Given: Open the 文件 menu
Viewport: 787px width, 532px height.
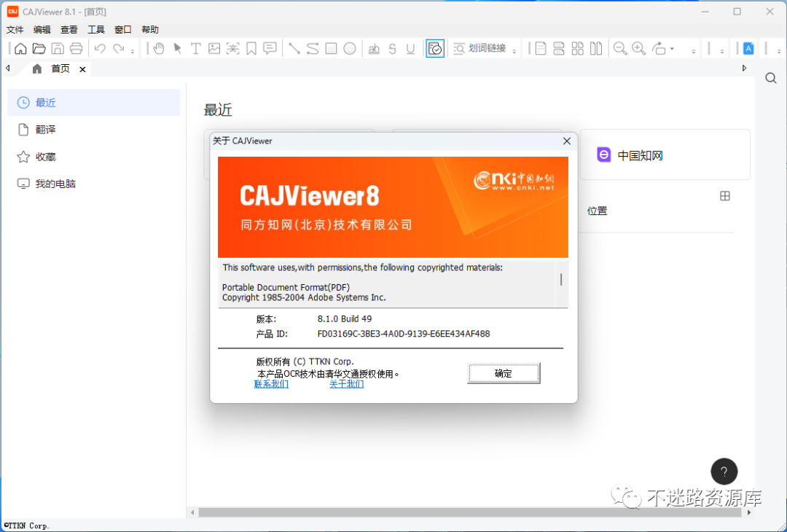Looking at the screenshot, I should 15,30.
